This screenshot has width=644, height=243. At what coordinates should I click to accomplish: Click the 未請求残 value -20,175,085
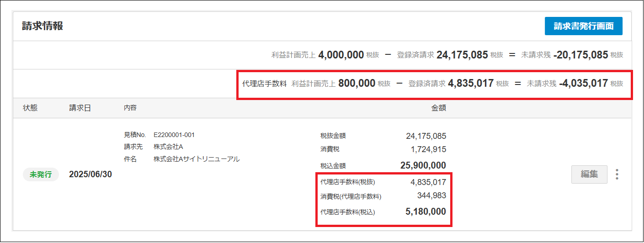point(580,55)
